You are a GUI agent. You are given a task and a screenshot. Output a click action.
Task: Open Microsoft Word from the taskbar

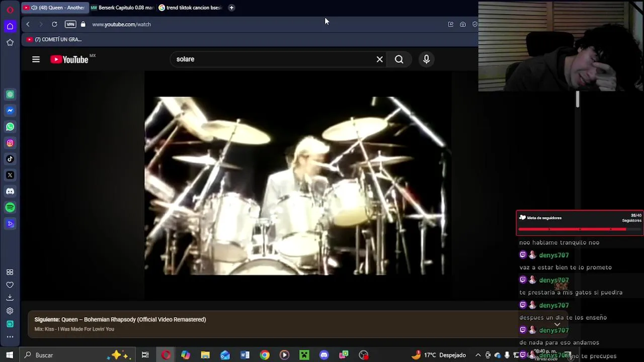(x=245, y=355)
